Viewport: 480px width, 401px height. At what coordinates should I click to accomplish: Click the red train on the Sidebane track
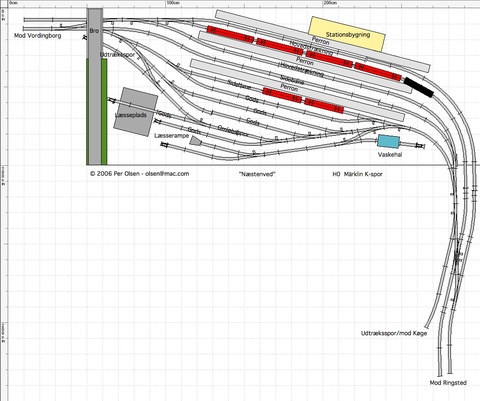pos(303,101)
